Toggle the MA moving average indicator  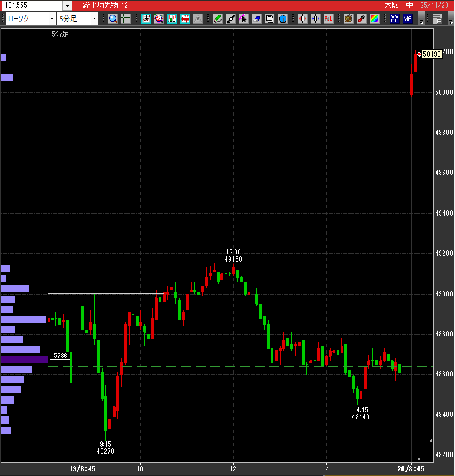[408, 19]
